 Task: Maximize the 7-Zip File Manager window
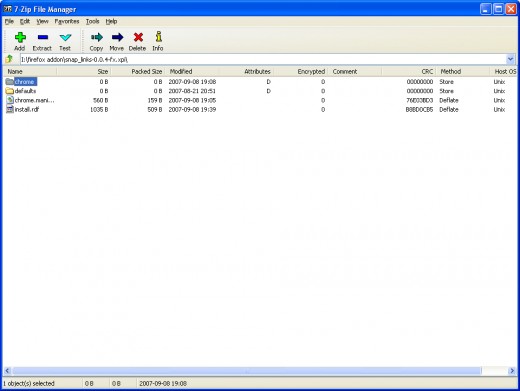click(x=498, y=9)
